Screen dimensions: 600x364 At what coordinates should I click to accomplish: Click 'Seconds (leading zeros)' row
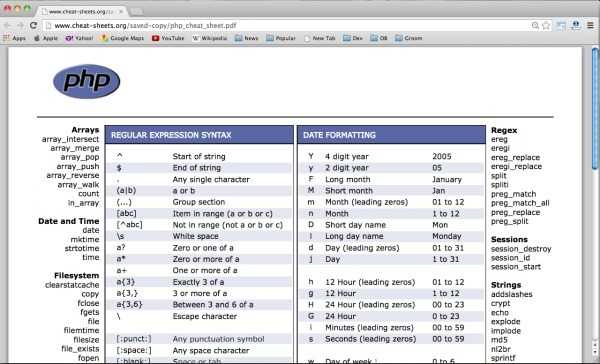391,339
